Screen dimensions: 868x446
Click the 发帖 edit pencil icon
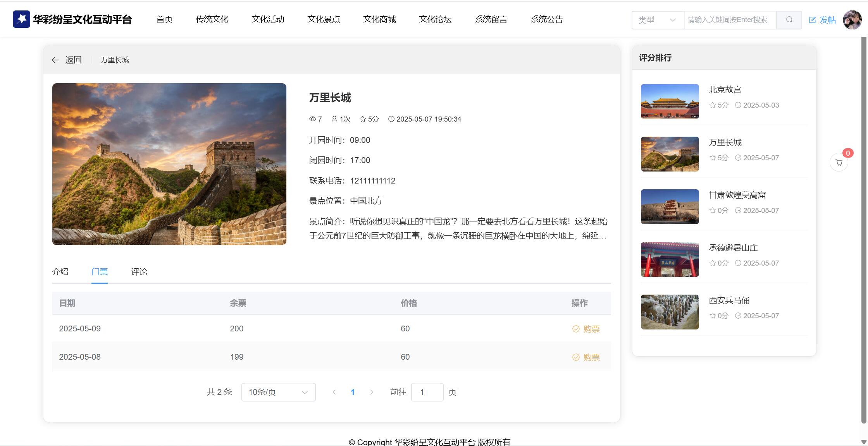tap(813, 20)
